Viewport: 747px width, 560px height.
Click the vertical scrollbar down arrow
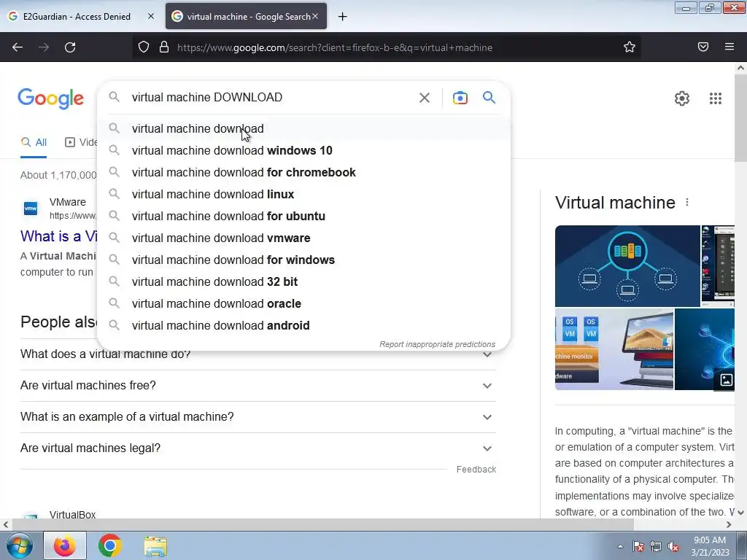click(x=740, y=513)
